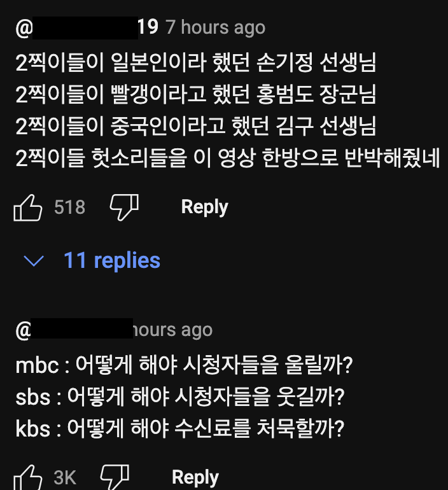Dislike the comment with 518 likes

point(124,206)
